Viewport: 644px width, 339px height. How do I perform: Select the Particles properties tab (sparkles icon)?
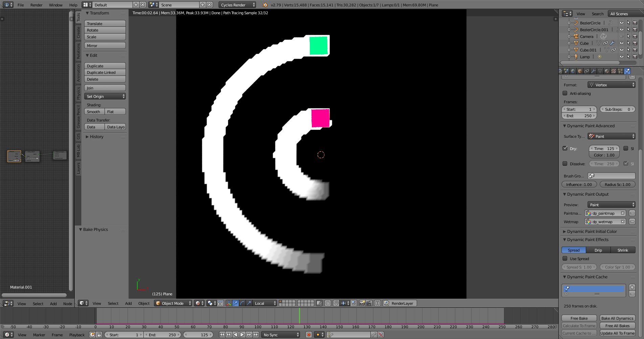pyautogui.click(x=620, y=71)
